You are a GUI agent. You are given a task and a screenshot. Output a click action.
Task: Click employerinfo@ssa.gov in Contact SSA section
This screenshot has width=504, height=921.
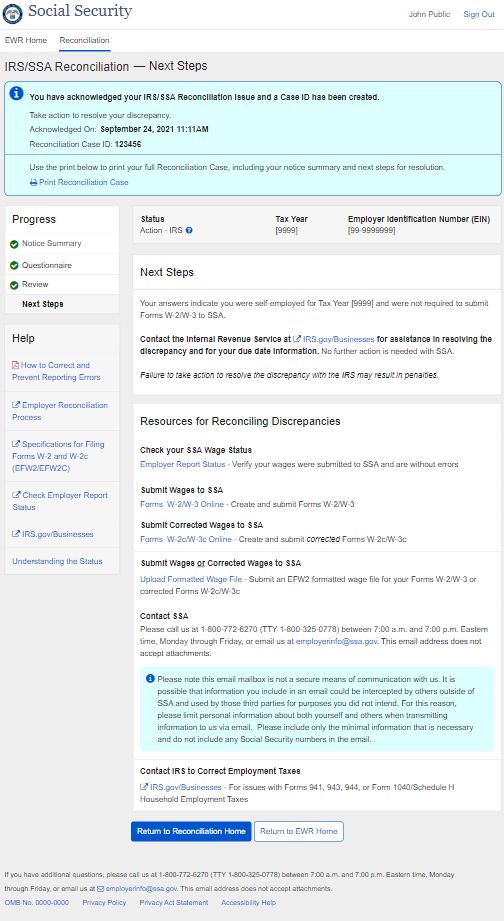tap(337, 642)
